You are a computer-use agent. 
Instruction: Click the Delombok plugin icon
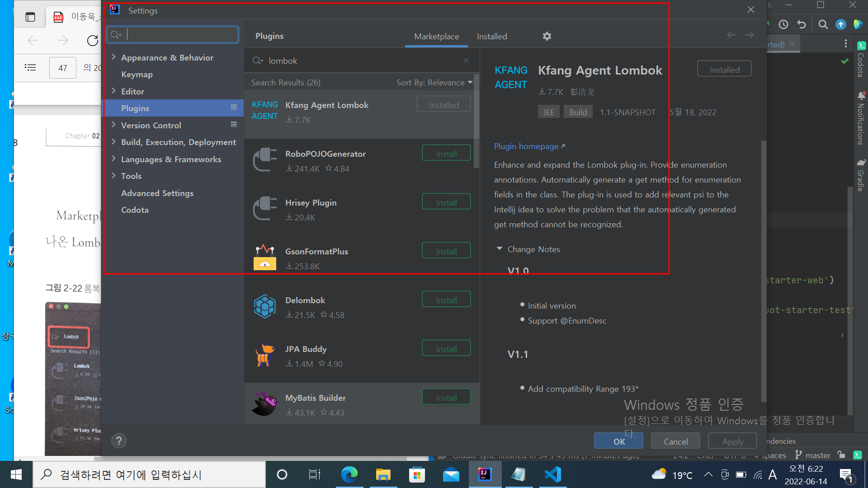(265, 306)
